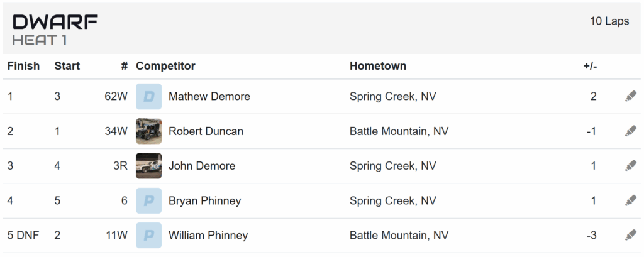
Task: Select the William Phinney name
Action: (208, 235)
